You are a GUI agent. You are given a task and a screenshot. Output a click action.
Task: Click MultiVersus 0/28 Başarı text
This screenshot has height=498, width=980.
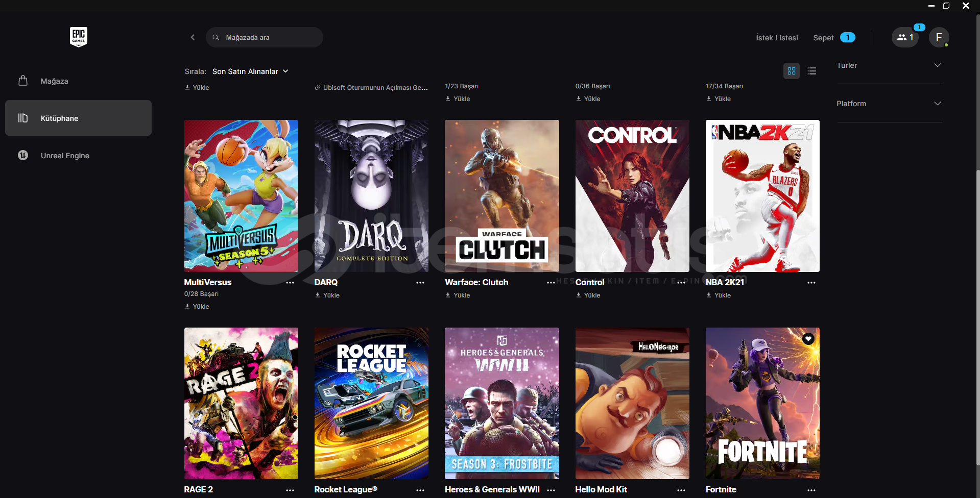pos(201,294)
